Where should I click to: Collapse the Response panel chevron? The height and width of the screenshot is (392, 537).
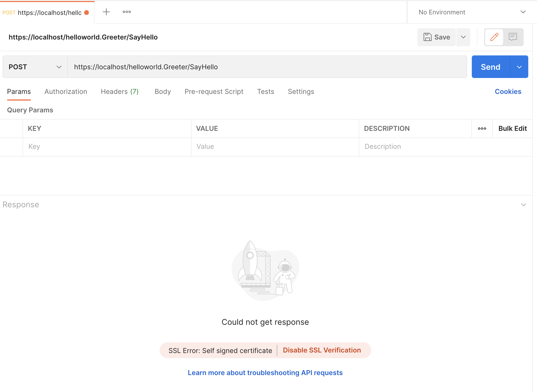coord(523,205)
